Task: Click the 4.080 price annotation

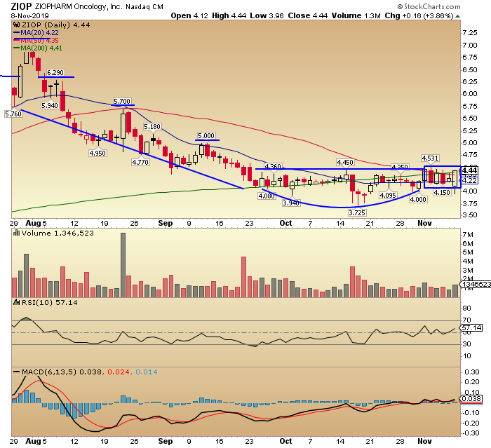Action: [267, 196]
